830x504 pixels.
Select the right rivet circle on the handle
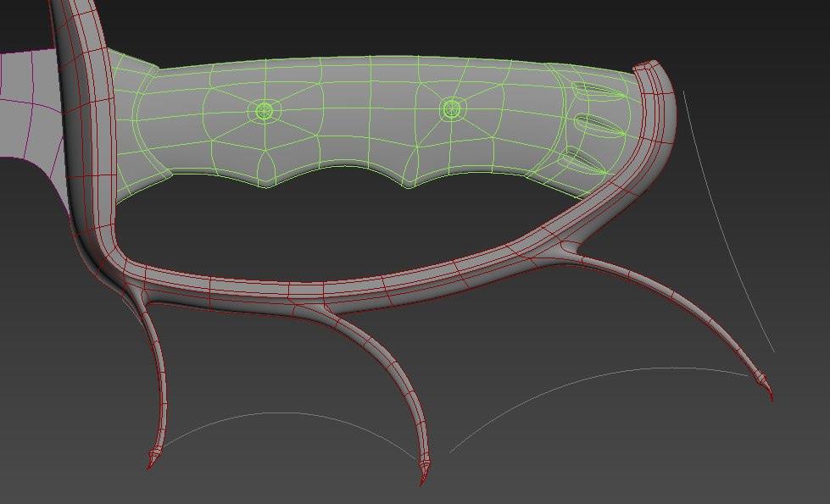pos(451,108)
